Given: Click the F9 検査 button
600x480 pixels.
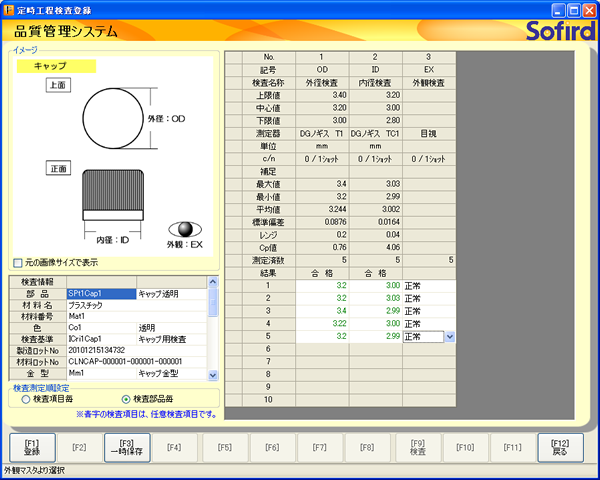Looking at the screenshot, I should (417, 447).
